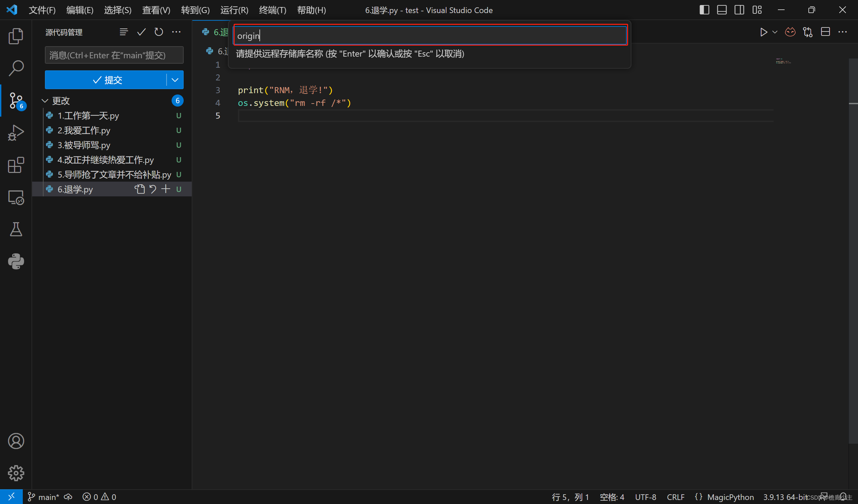
Task: Open editor more actions ellipsis
Action: 843,32
